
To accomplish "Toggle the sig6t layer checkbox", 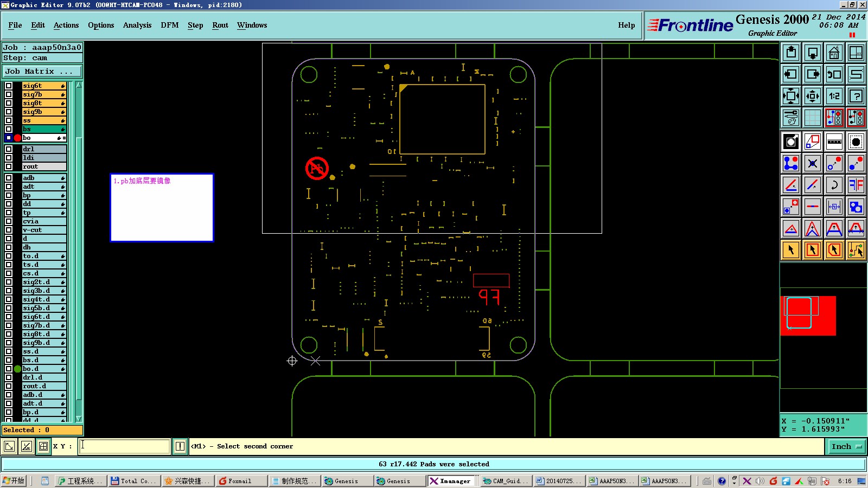I will 9,86.
